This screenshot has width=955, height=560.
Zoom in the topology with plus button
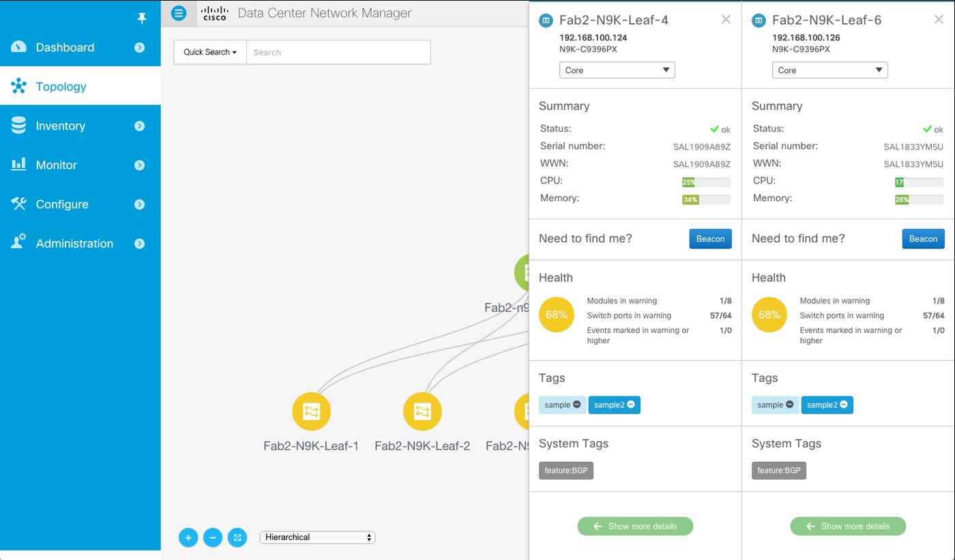(x=188, y=537)
